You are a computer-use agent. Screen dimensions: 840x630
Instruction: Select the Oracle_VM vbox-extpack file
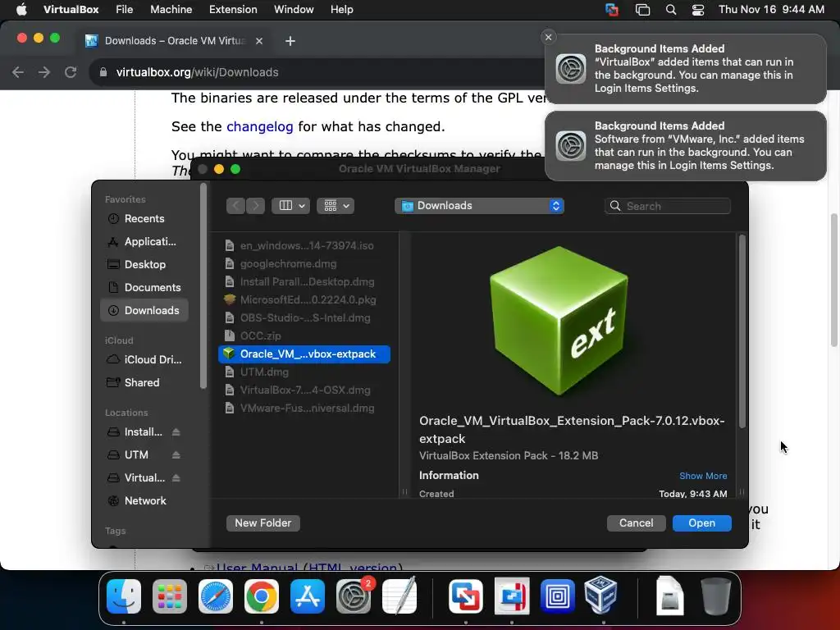click(304, 354)
